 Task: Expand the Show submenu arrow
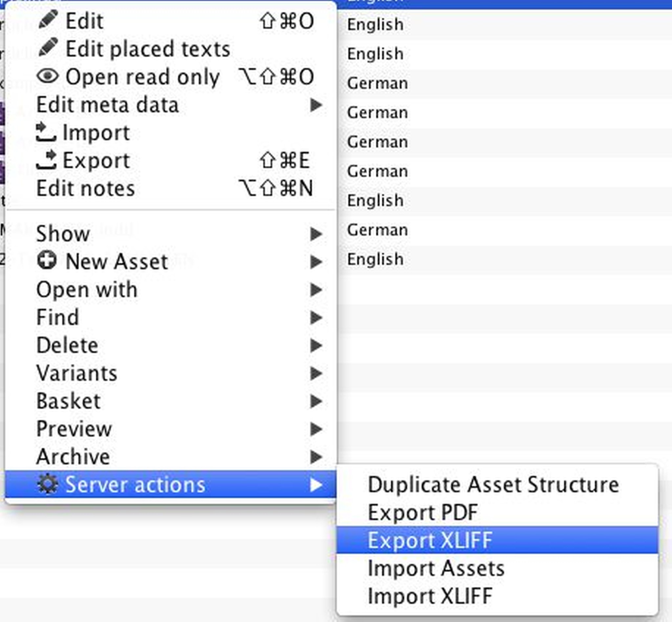316,234
